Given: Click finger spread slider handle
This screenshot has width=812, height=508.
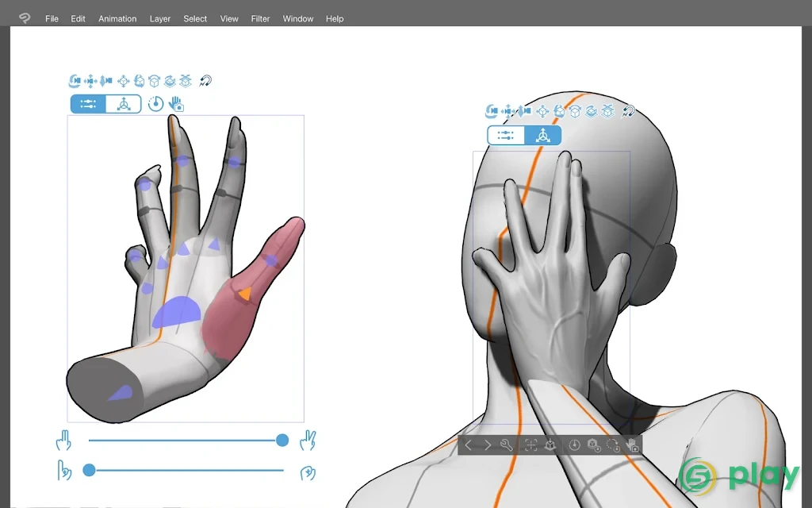Looking at the screenshot, I should pyautogui.click(x=282, y=441).
